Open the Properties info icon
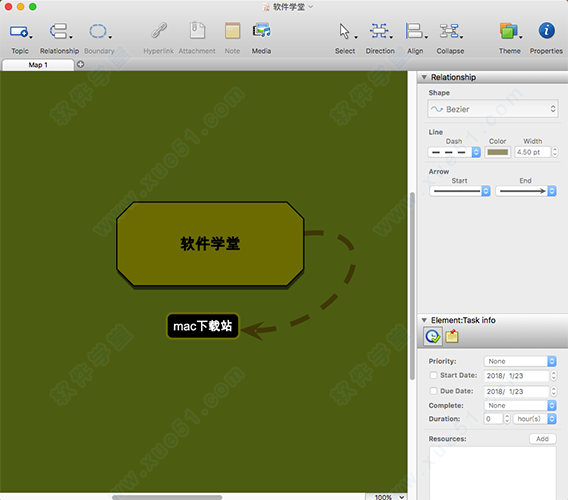Image resolution: width=568 pixels, height=500 pixels. (x=546, y=30)
